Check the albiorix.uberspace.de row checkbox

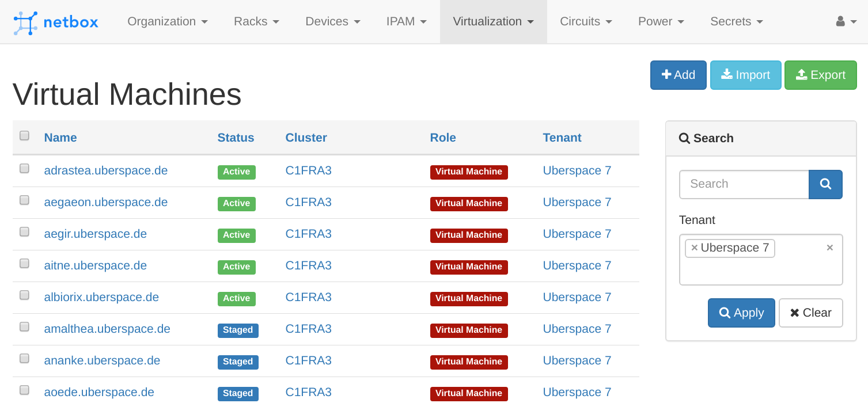coord(24,295)
